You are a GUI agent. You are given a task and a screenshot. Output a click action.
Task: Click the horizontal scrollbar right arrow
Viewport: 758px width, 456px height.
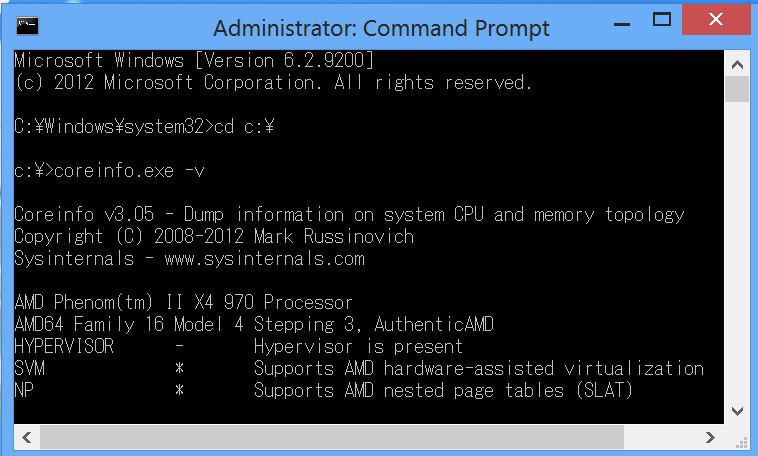coord(710,438)
